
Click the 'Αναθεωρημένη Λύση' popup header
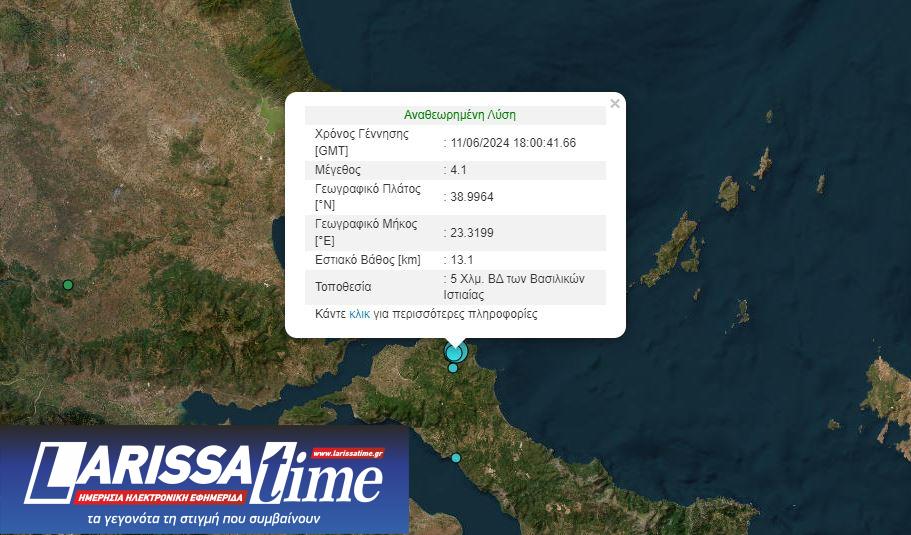pos(459,115)
